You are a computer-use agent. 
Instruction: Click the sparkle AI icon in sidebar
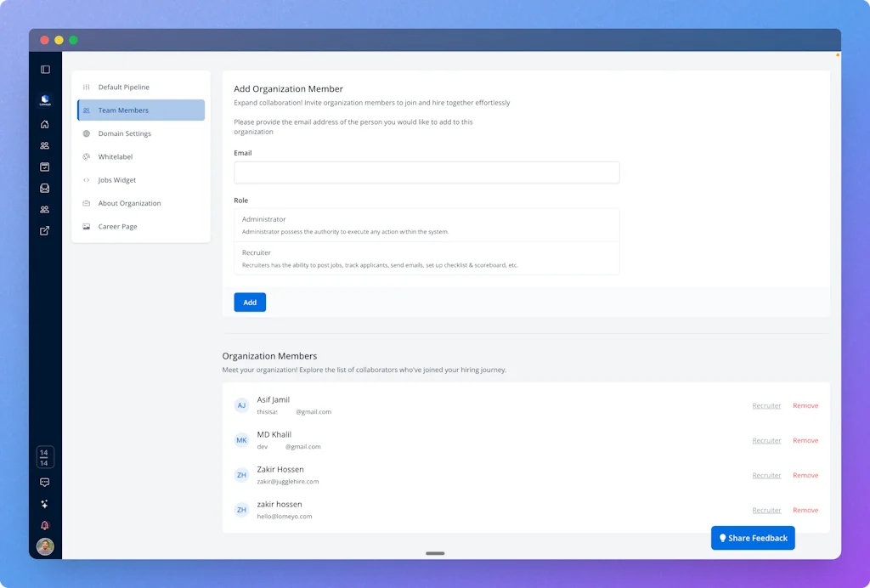(45, 504)
